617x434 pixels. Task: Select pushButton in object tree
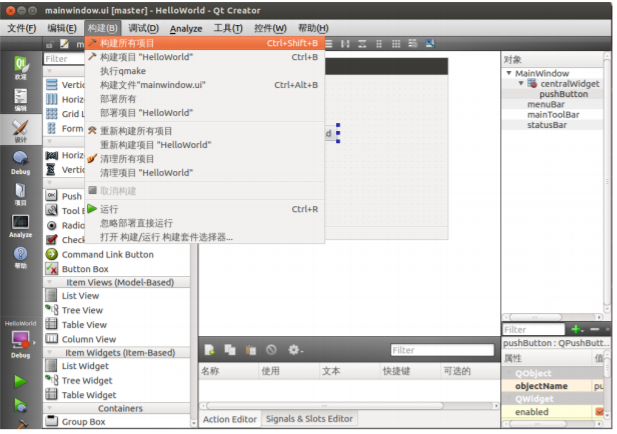click(x=563, y=94)
